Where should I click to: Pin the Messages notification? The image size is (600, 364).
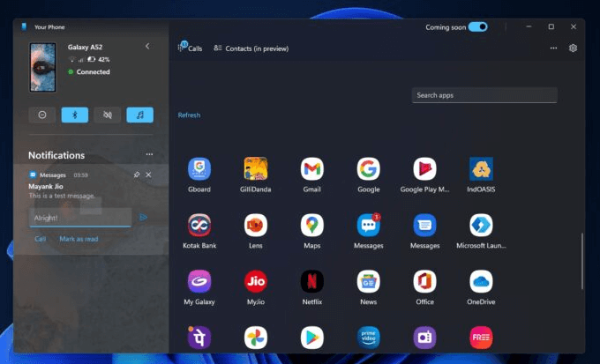[x=136, y=175]
